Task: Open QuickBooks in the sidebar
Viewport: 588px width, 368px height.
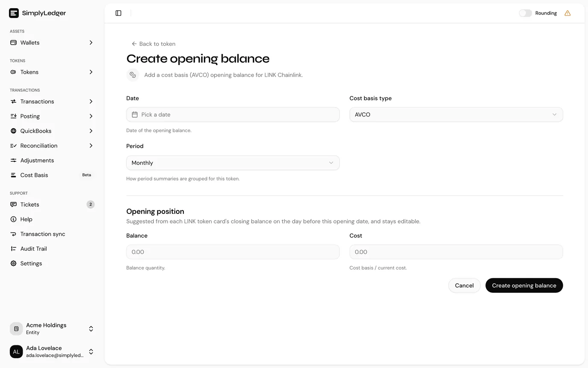Action: coord(52,131)
